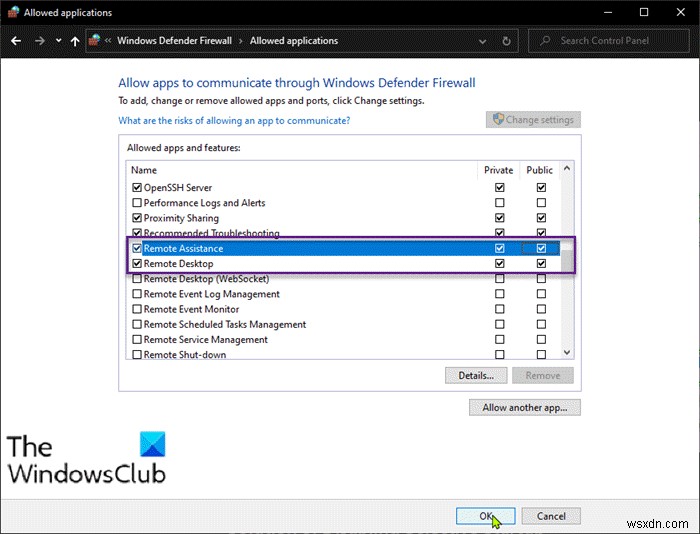This screenshot has height=534, width=700.
Task: Toggle Remote Desktop Private checkbox
Action: click(x=500, y=263)
